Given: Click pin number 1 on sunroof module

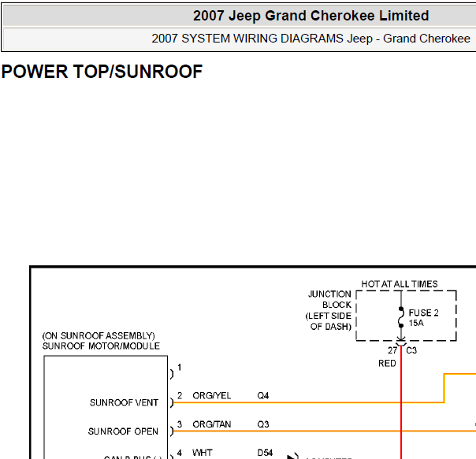Looking at the screenshot, I should [x=180, y=368].
